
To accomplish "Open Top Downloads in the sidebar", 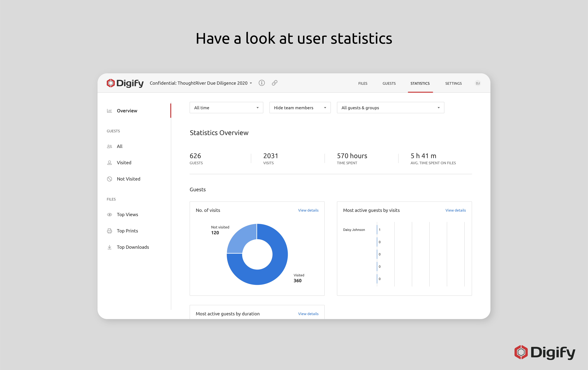I will pos(133,247).
